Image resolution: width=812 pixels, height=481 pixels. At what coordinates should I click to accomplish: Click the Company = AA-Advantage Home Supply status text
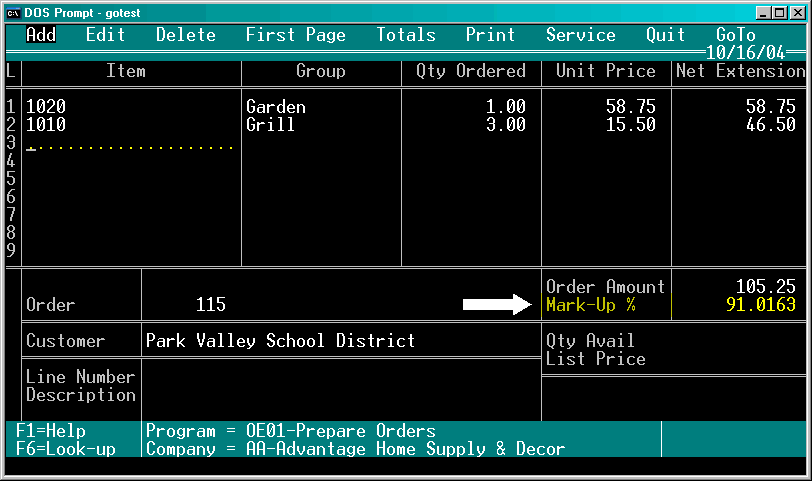355,449
